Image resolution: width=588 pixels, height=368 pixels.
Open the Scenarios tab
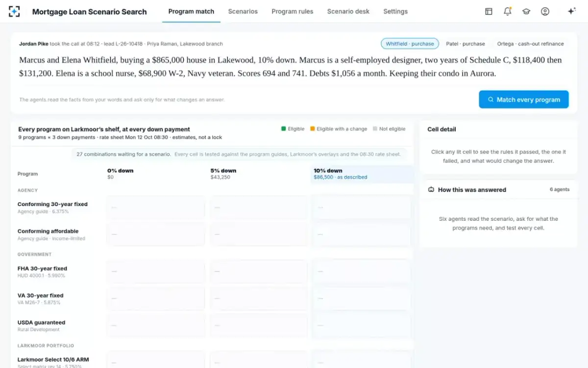243,11
